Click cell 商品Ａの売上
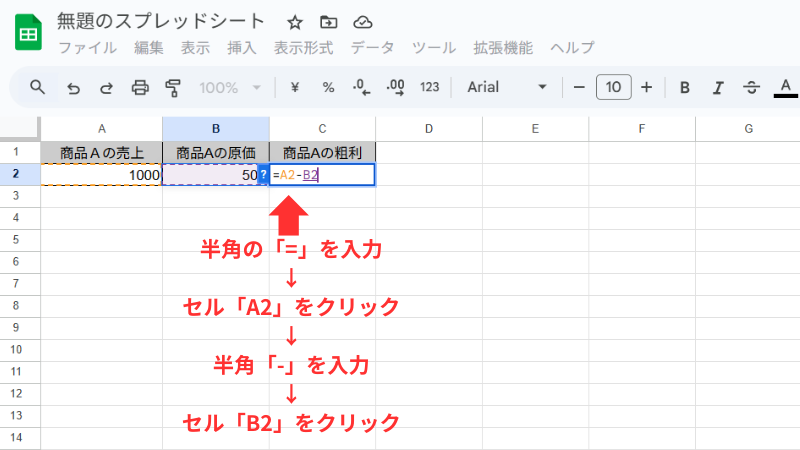 (102, 153)
